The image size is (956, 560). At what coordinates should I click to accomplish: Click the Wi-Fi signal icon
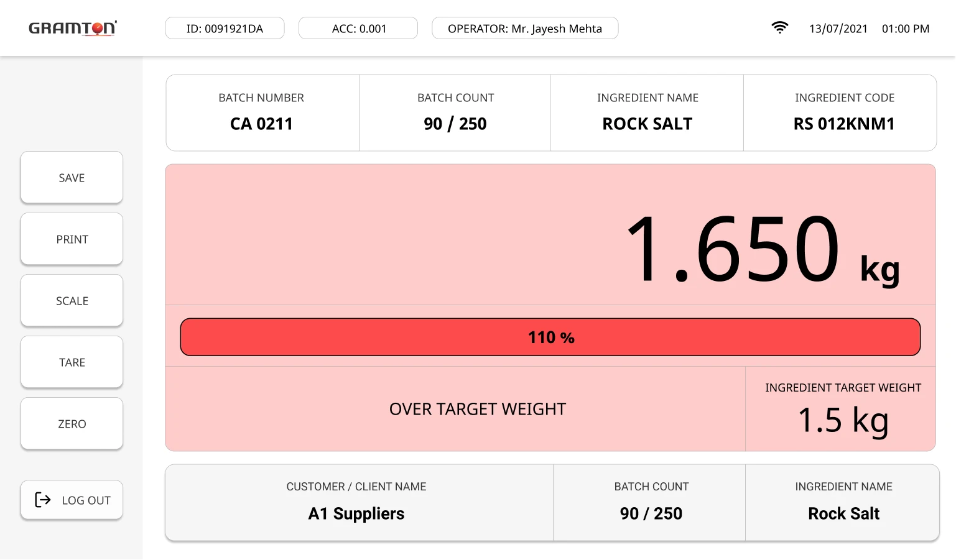(779, 28)
